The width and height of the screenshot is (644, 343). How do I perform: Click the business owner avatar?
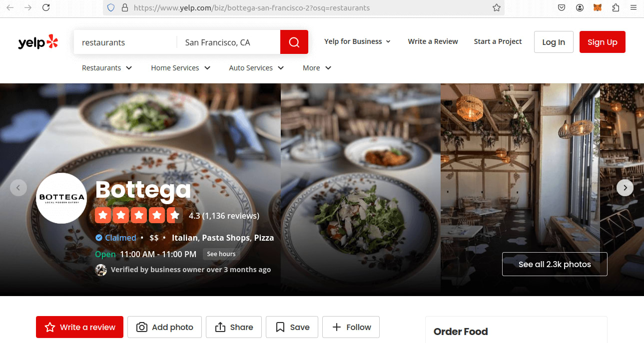(x=101, y=270)
